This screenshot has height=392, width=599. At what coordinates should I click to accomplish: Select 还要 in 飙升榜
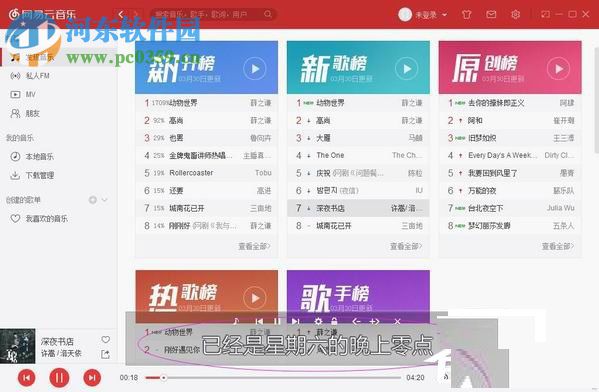207,191
